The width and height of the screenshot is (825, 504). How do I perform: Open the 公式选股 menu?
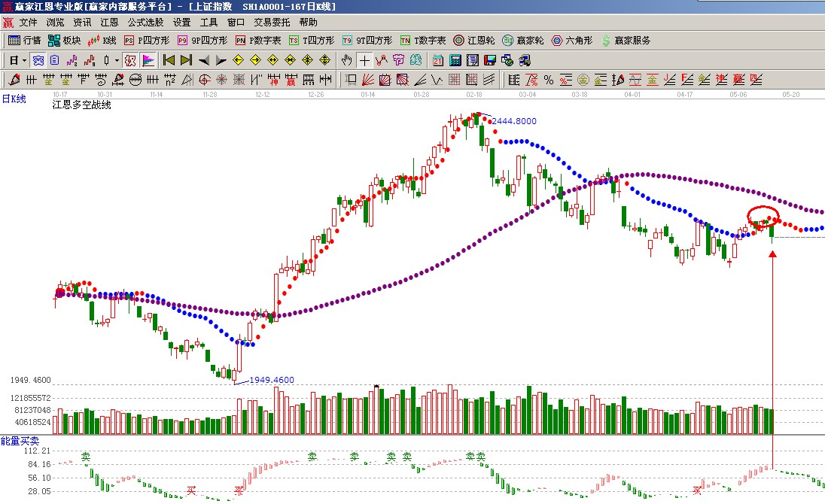point(145,23)
